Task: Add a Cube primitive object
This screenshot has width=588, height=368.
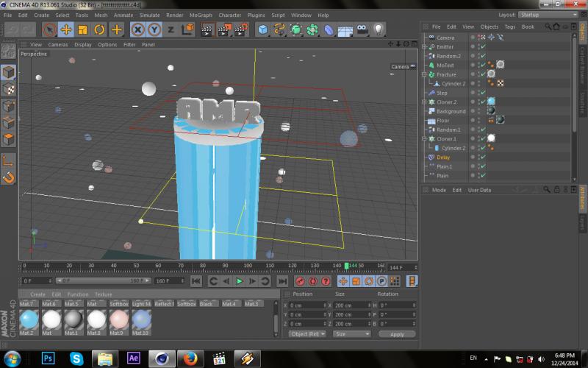Action: pos(262,30)
